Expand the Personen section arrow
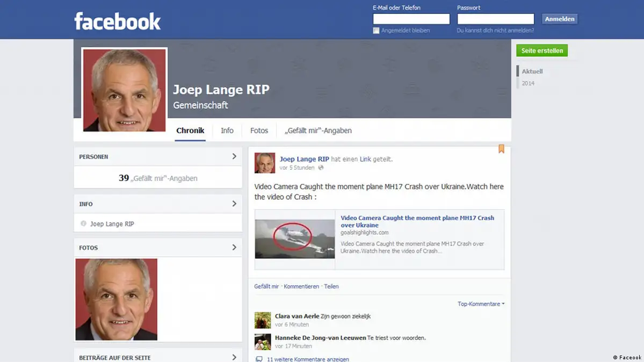The image size is (644, 362). 234,156
